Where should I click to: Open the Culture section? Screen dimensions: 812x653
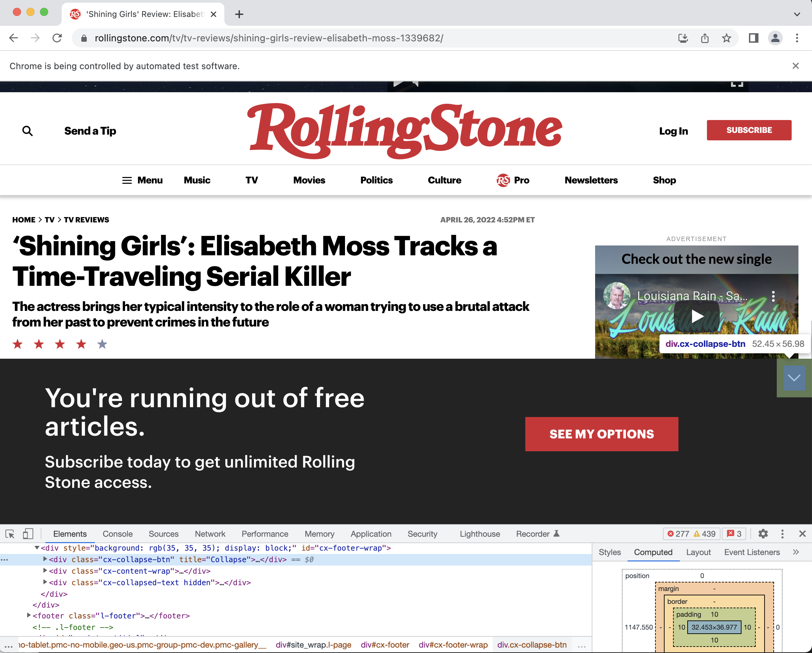[x=444, y=180]
